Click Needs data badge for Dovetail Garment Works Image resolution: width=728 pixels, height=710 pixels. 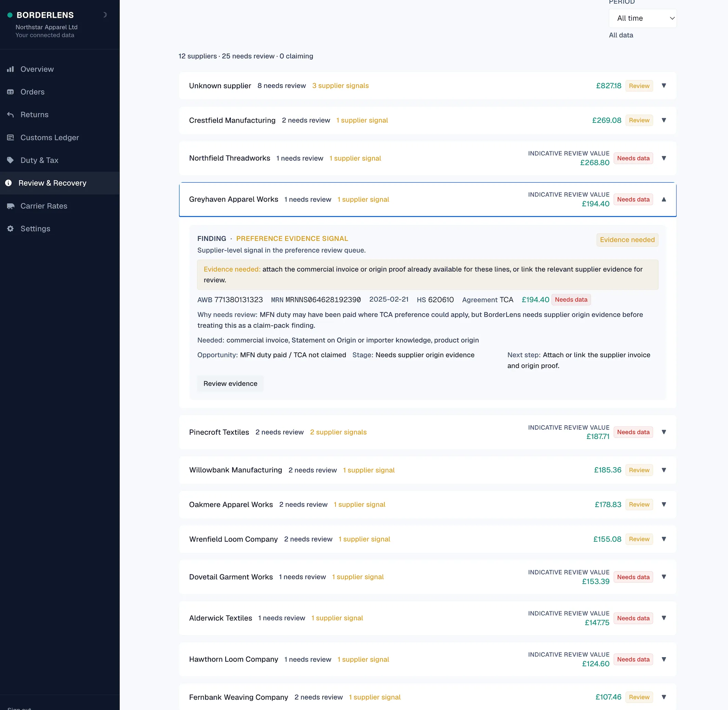pyautogui.click(x=633, y=577)
